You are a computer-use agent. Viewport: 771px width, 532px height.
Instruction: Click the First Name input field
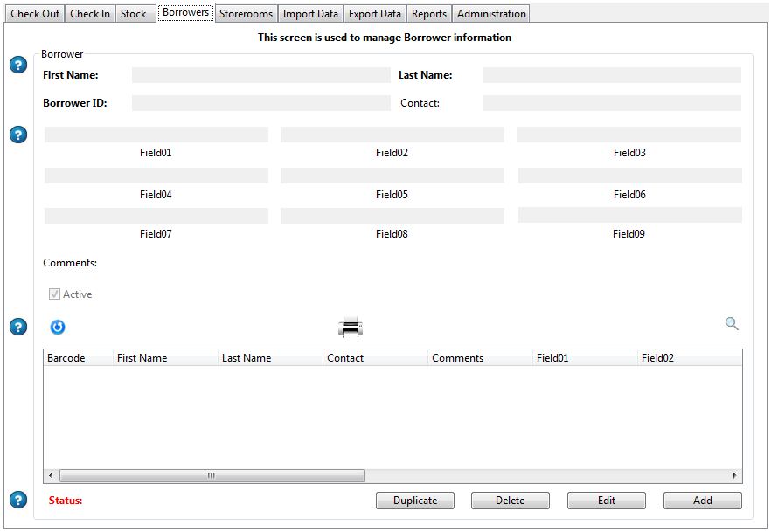pyautogui.click(x=260, y=76)
